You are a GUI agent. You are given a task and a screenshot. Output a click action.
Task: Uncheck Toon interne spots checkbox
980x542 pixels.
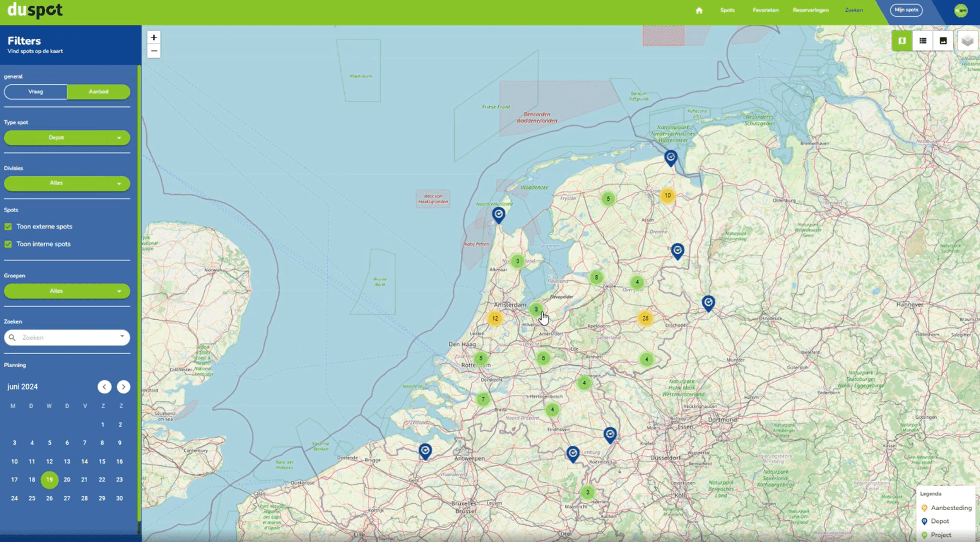pos(8,244)
